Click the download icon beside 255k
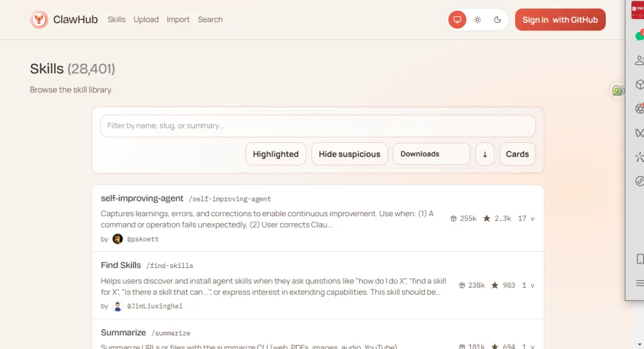The width and height of the screenshot is (644, 349). pyautogui.click(x=453, y=219)
